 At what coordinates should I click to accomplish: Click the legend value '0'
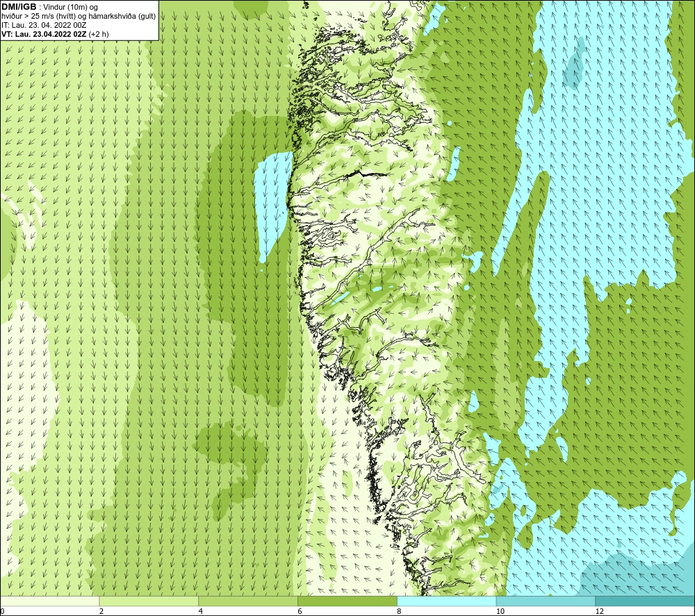pos(2,611)
